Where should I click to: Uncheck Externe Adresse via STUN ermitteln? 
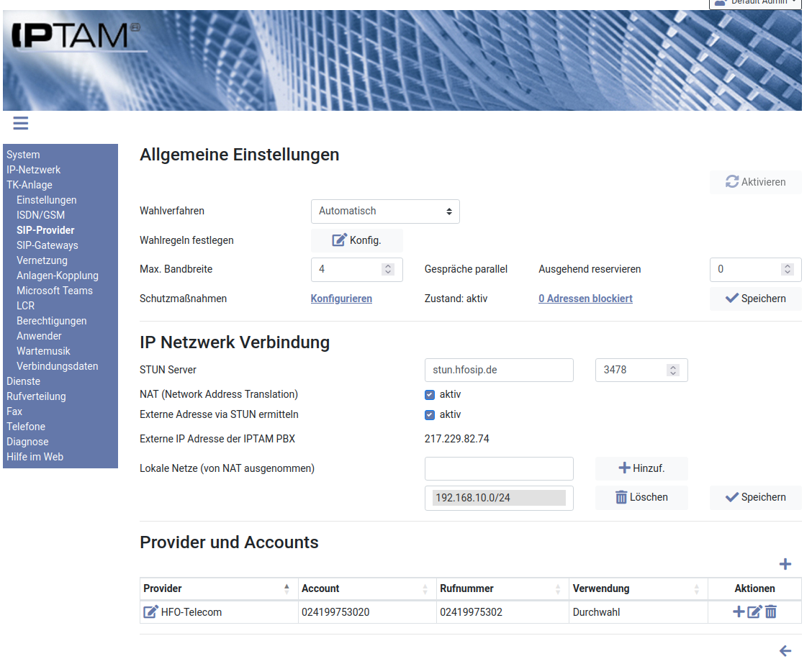point(430,414)
